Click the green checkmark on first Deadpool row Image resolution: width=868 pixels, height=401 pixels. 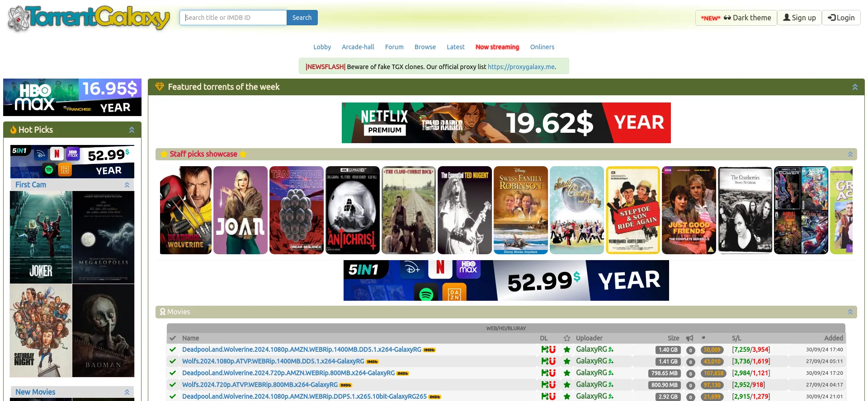coord(172,350)
